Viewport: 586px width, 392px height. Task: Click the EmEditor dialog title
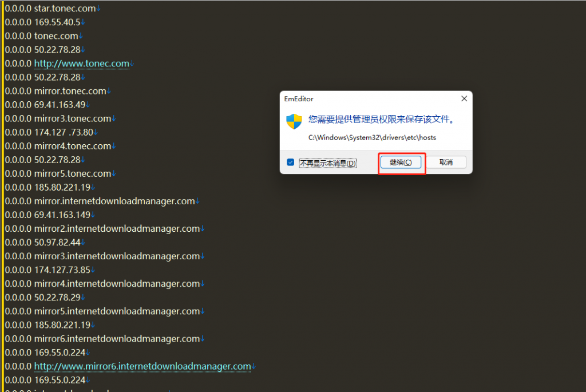pos(299,99)
